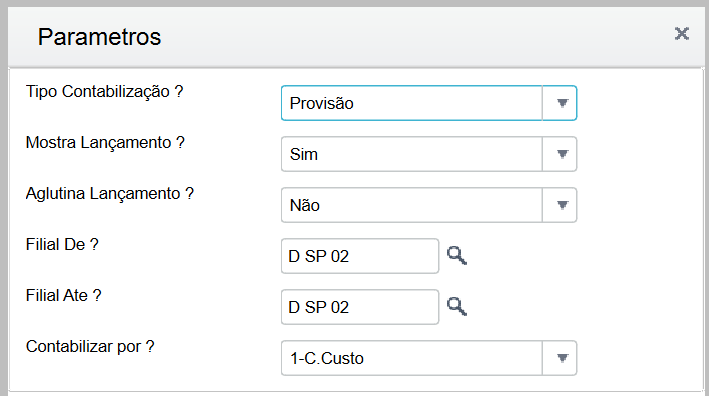Focus the Filial De input field
Screen dimensions: 709x396
point(360,256)
